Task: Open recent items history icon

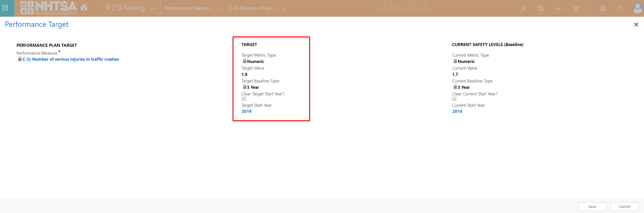Action: click(541, 9)
